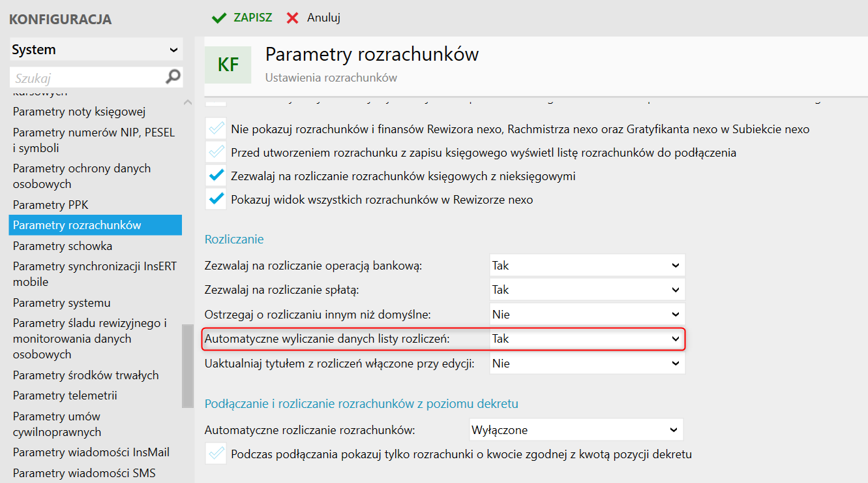
Task: Open the System category dropdown
Action: click(96, 50)
